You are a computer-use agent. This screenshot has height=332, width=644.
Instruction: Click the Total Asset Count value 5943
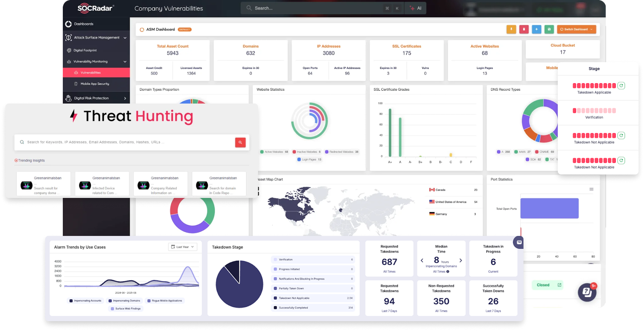click(172, 53)
